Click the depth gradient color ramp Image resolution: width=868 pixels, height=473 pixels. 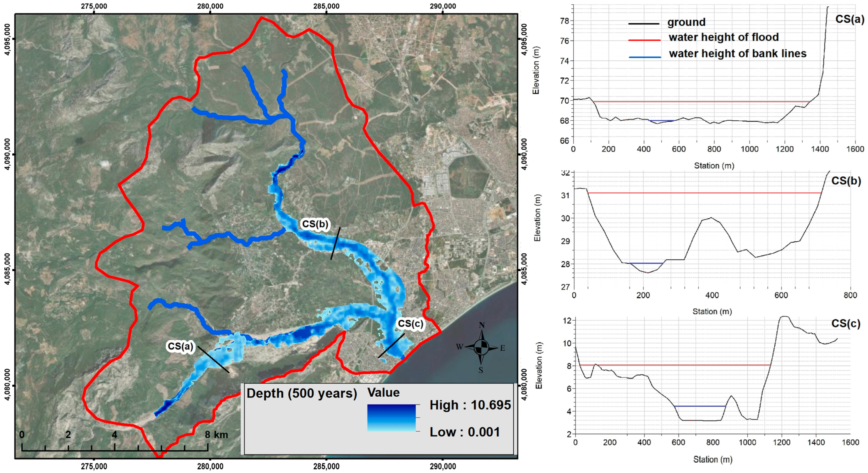[x=392, y=418]
